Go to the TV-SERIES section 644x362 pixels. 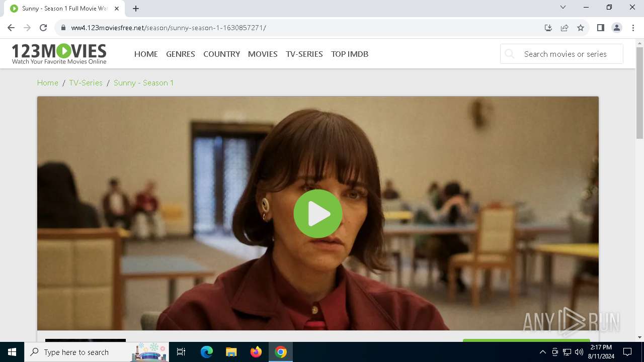(304, 54)
